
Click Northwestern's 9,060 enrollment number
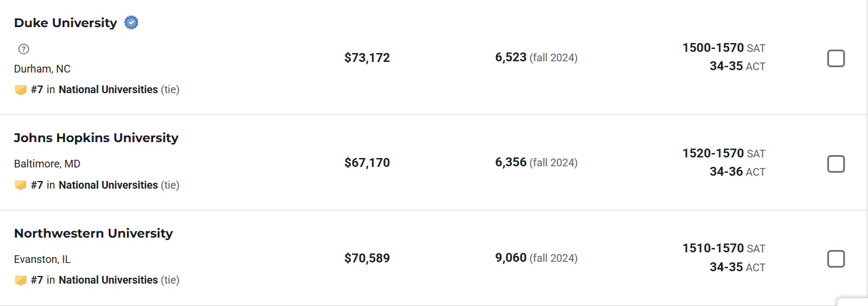point(511,258)
